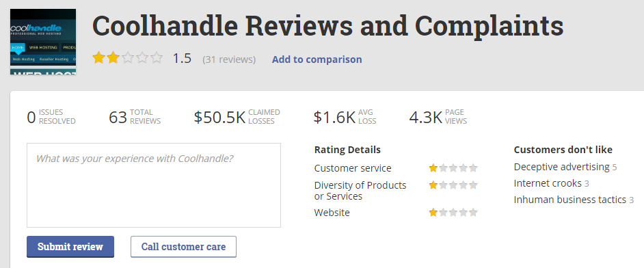Click the Submit review button
The width and height of the screenshot is (644, 268).
pyautogui.click(x=70, y=247)
